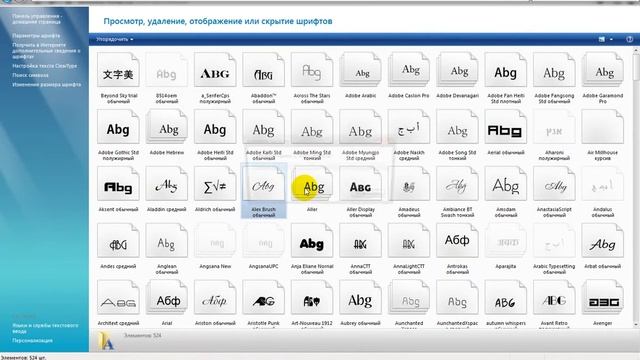The width and height of the screenshot is (640, 360).
Task: Select the Avant Retro font icon
Action: [x=554, y=297]
